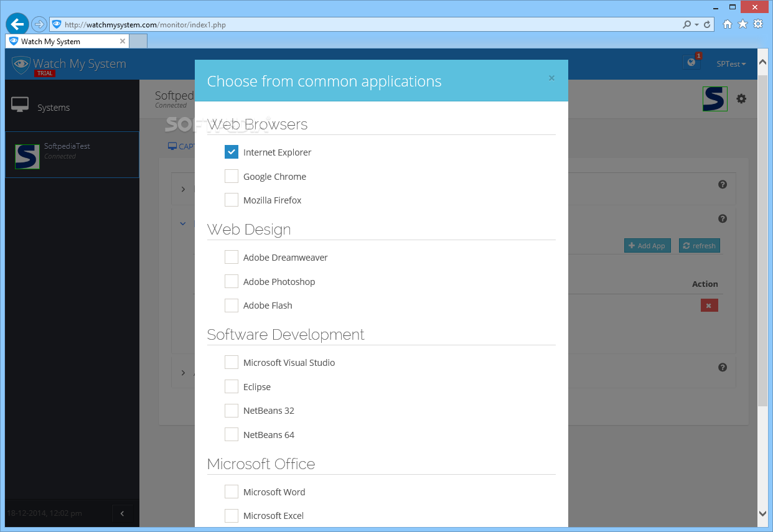Click the Web Design section heading
The height and width of the screenshot is (532, 773).
tap(249, 230)
